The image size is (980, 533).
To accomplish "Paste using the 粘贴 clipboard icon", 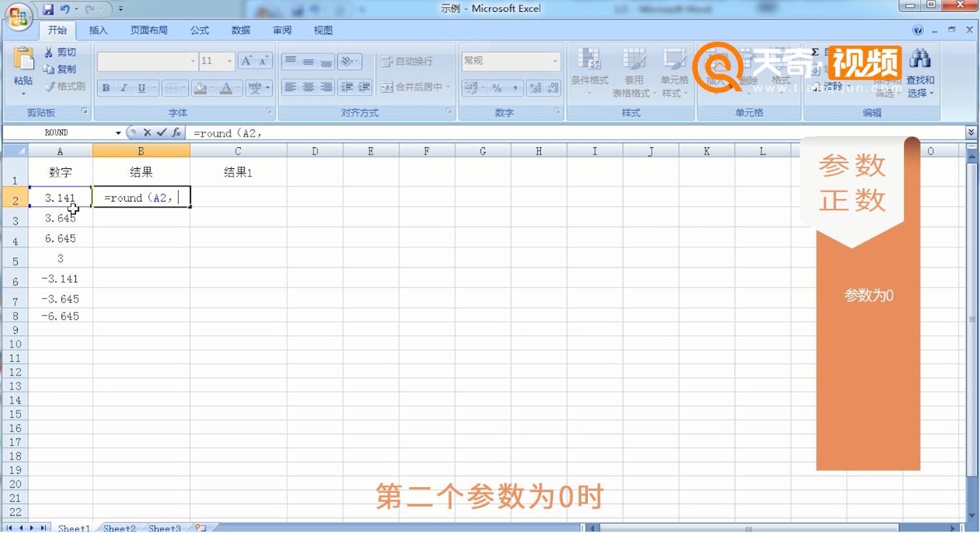I will 23,59.
